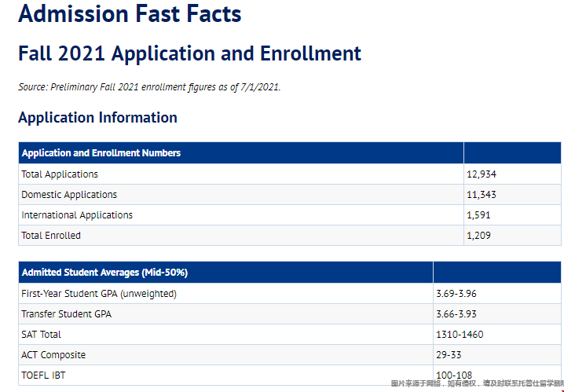The height and width of the screenshot is (392, 564).
Task: Click the TOEFL IBT row label
Action: (x=44, y=376)
